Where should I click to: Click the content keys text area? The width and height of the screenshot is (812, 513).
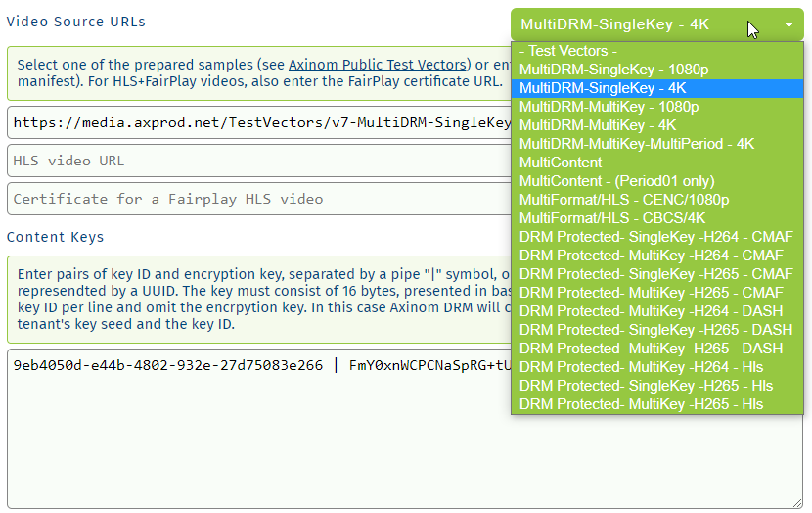point(254,441)
